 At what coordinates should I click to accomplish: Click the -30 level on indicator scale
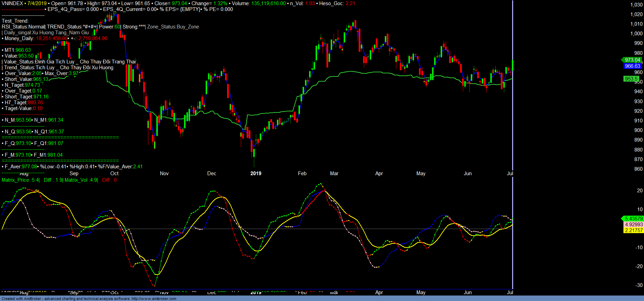(x=639, y=285)
